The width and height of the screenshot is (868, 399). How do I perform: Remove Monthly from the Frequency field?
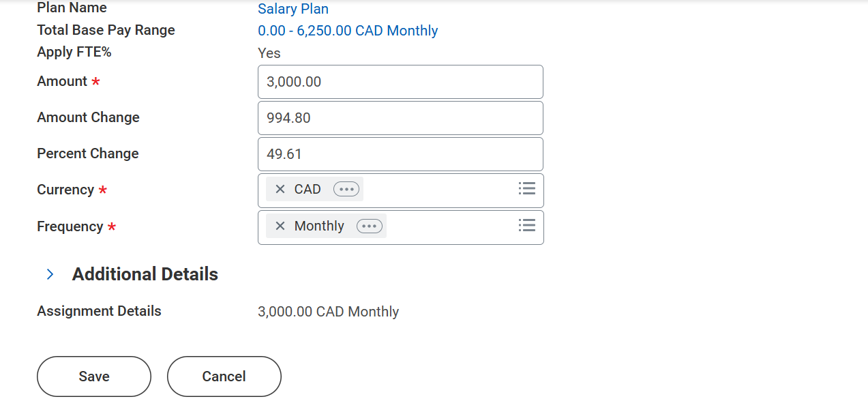coord(280,226)
